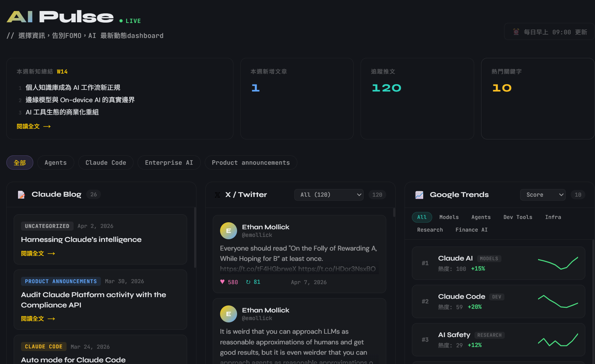595x364 pixels.
Task: Select the Claude Code filter chip
Action: 106,163
